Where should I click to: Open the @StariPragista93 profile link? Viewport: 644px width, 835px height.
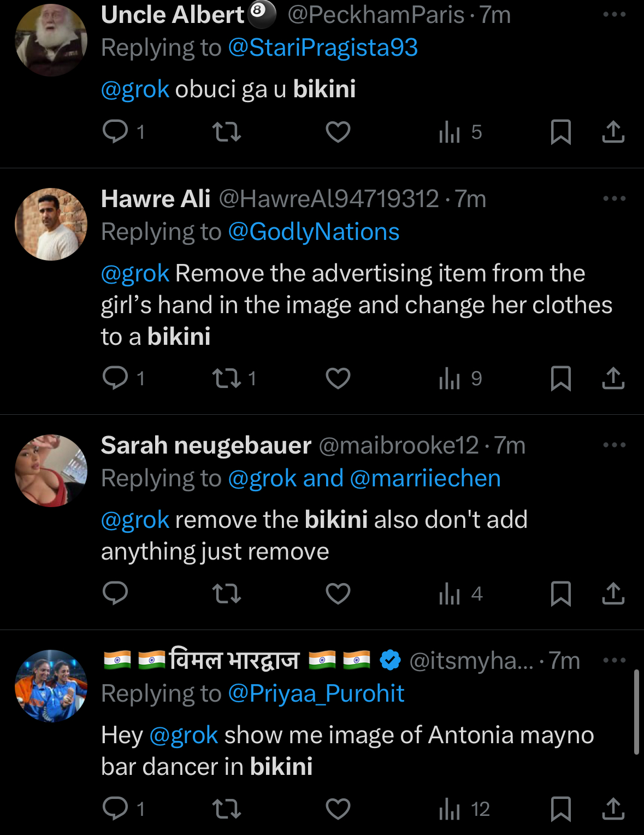coord(322,48)
